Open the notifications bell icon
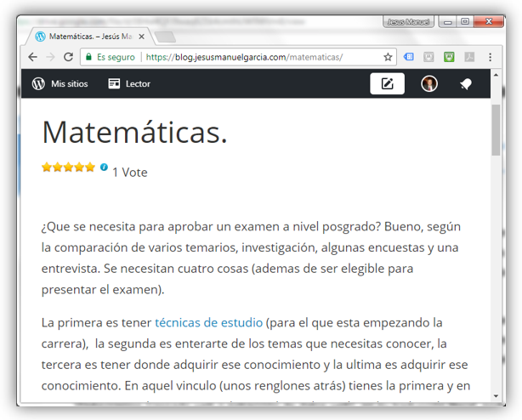Screen dimensions: 522x420 click(x=466, y=84)
